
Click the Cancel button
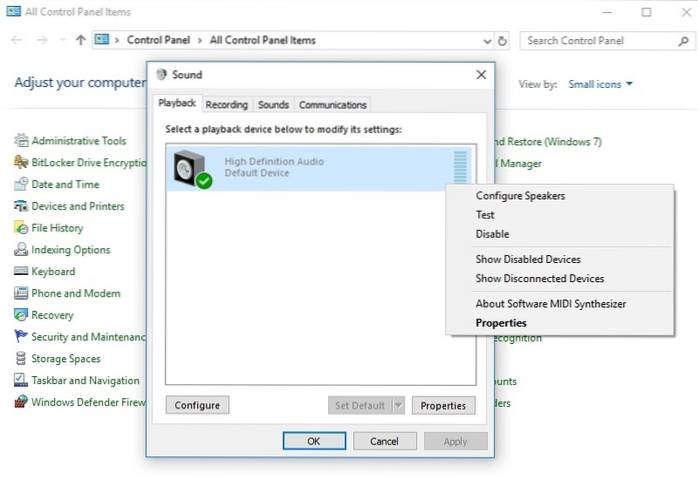click(x=384, y=441)
